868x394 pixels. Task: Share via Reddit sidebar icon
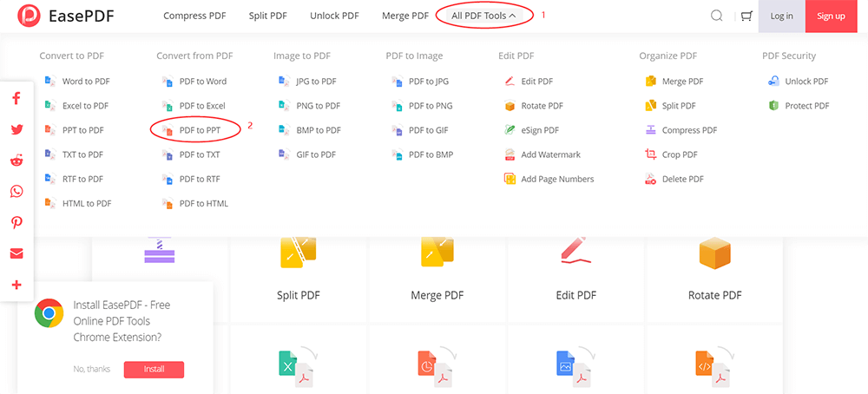(x=16, y=161)
